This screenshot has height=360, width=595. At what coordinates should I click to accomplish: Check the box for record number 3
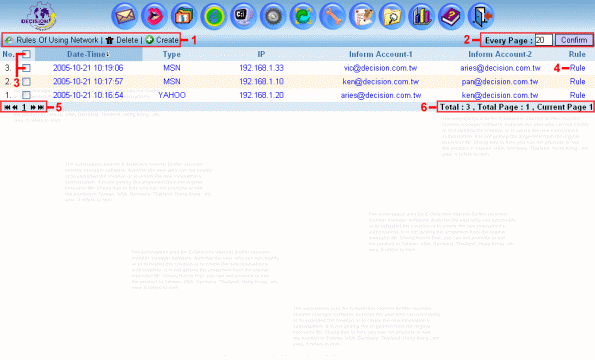(x=26, y=68)
